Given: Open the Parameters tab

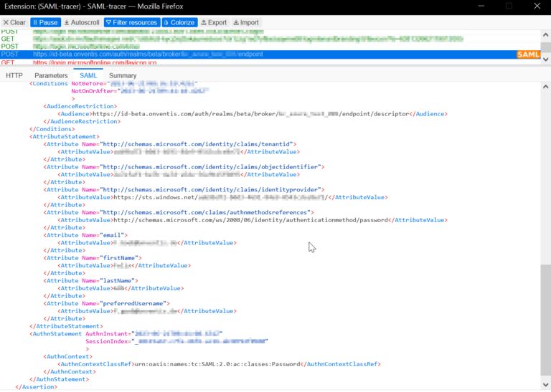Looking at the screenshot, I should 51,75.
